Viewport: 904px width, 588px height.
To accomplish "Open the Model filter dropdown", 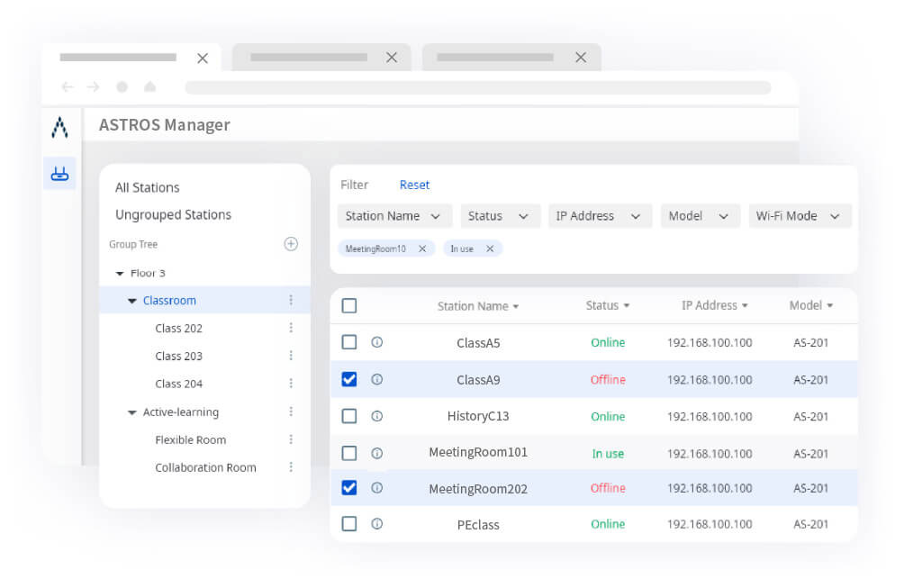I will pyautogui.click(x=701, y=216).
